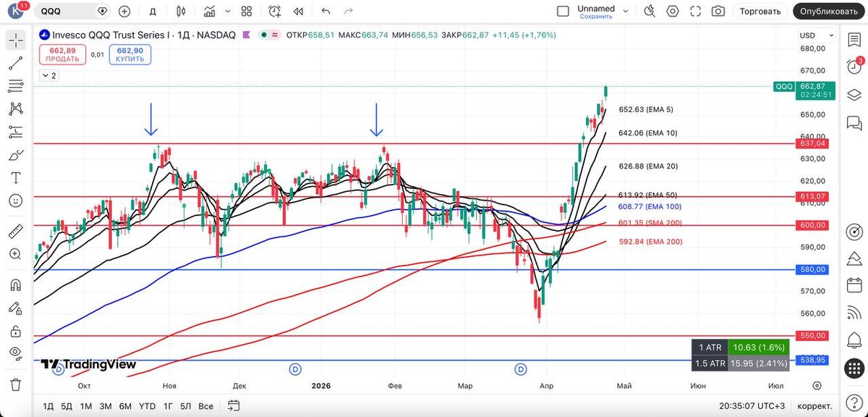Open the watchlist panel

point(854,38)
